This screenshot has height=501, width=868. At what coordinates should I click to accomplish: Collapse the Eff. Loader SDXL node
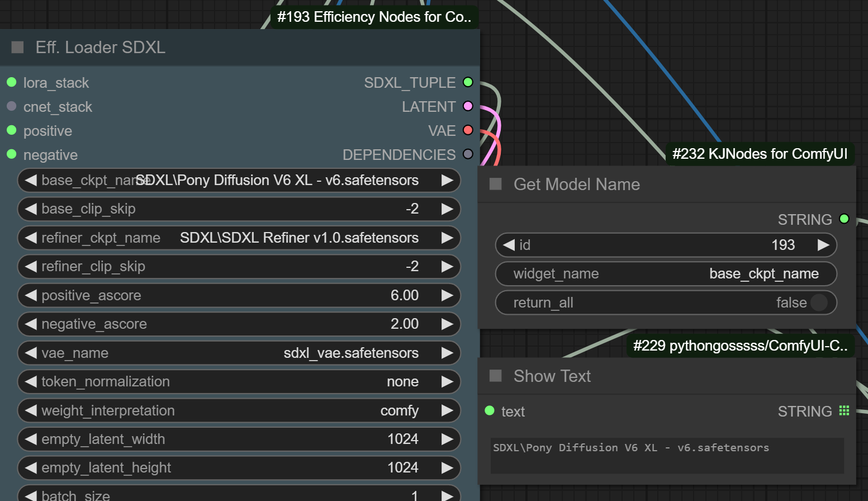pos(18,48)
